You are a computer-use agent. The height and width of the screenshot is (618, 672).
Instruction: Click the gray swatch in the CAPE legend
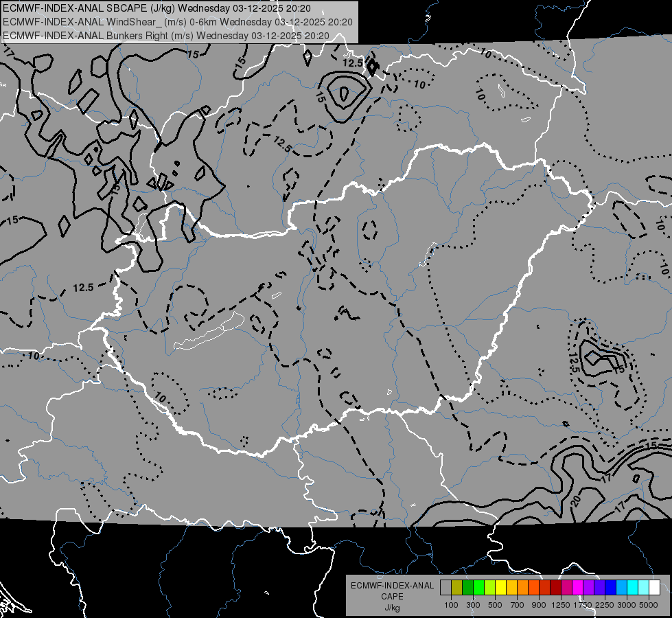445,587
